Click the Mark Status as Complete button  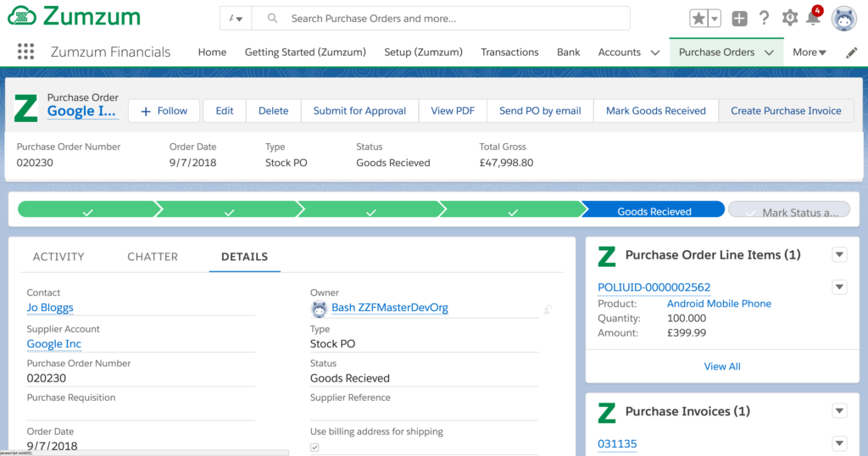click(x=789, y=209)
